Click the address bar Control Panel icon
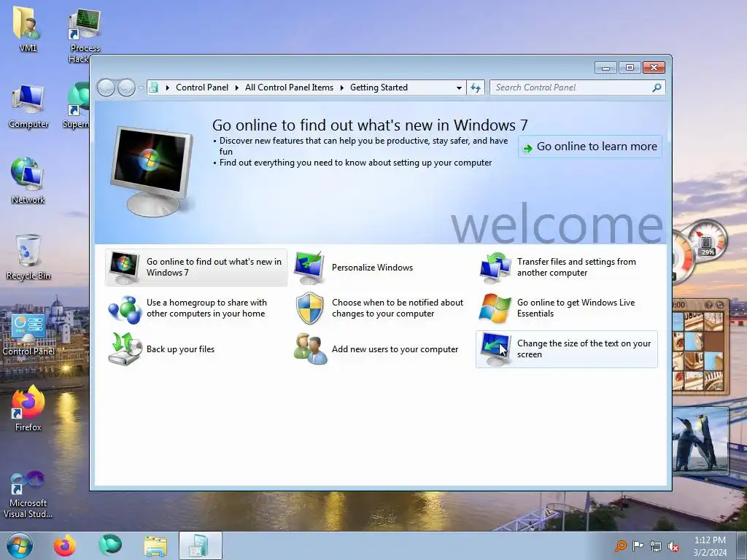Screen dimensions: 747x560 click(x=153, y=87)
